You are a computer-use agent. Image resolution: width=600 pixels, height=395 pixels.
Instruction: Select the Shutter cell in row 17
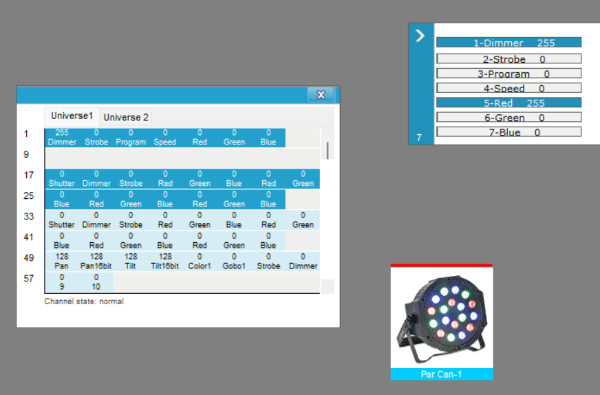(x=62, y=179)
